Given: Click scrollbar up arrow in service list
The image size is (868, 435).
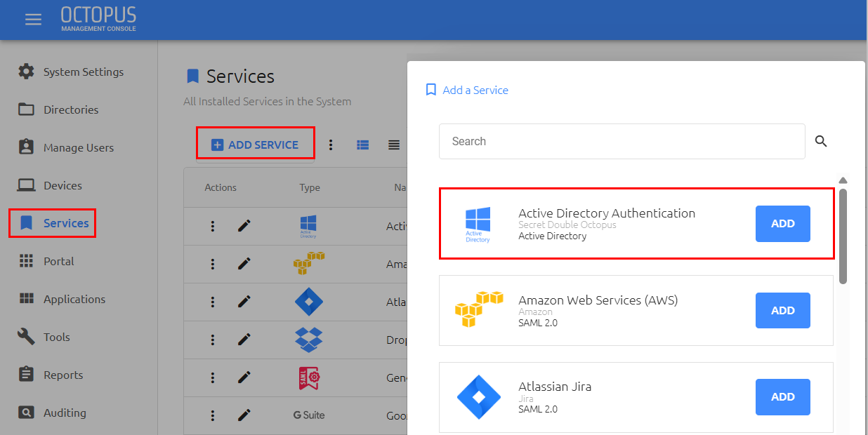Looking at the screenshot, I should coord(843,180).
